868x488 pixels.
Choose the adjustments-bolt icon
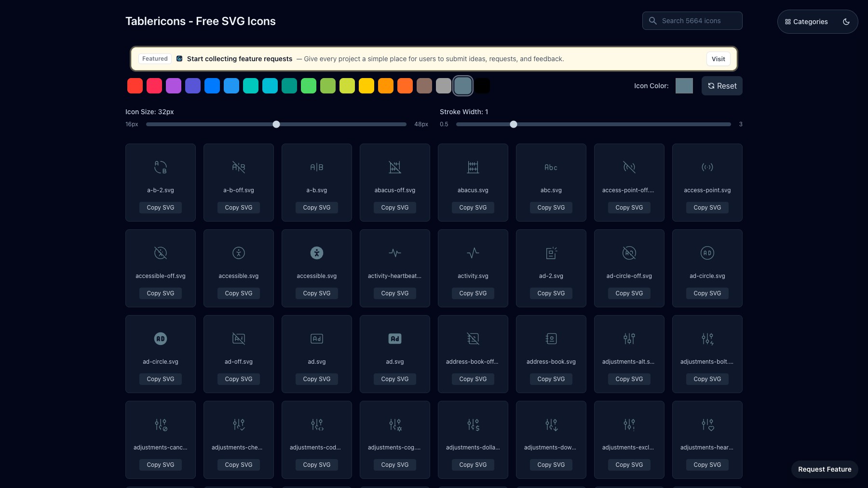pos(707,339)
